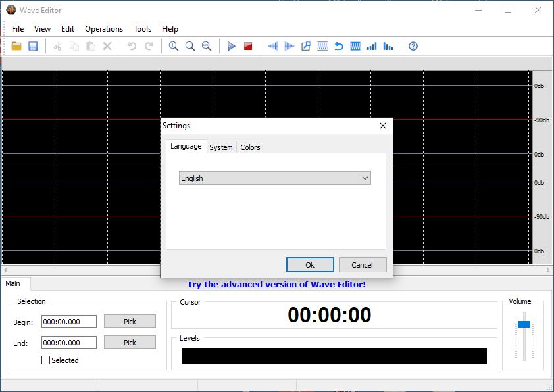Stop playback with the red Stop icon
The image size is (554, 392).
pyautogui.click(x=248, y=46)
